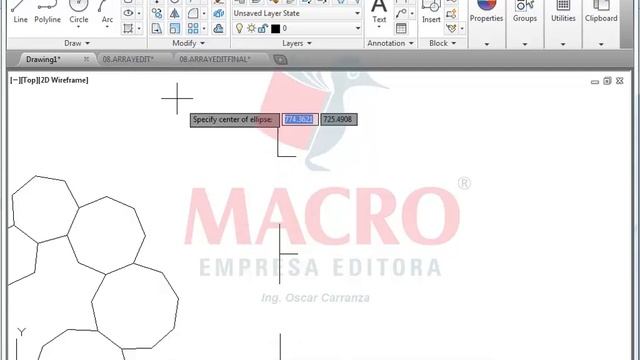Viewport: 640px width, 360px height.
Task: Activate the Scale tool
Action: click(175, 29)
